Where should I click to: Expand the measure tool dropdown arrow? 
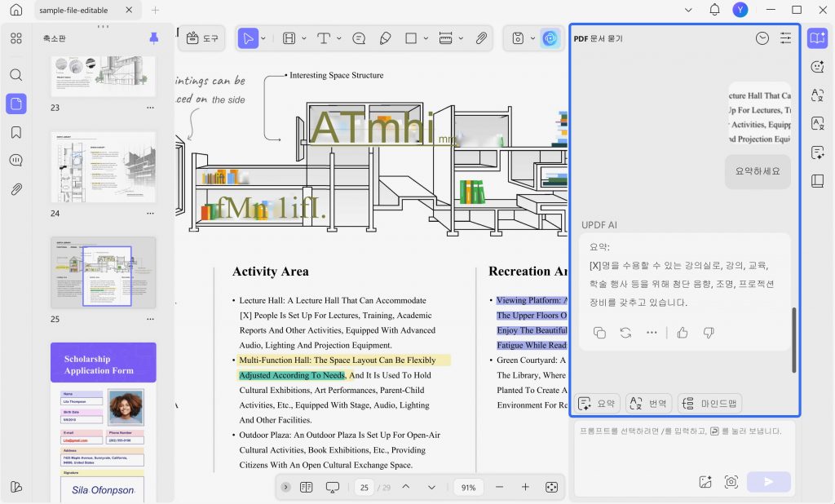(x=462, y=38)
